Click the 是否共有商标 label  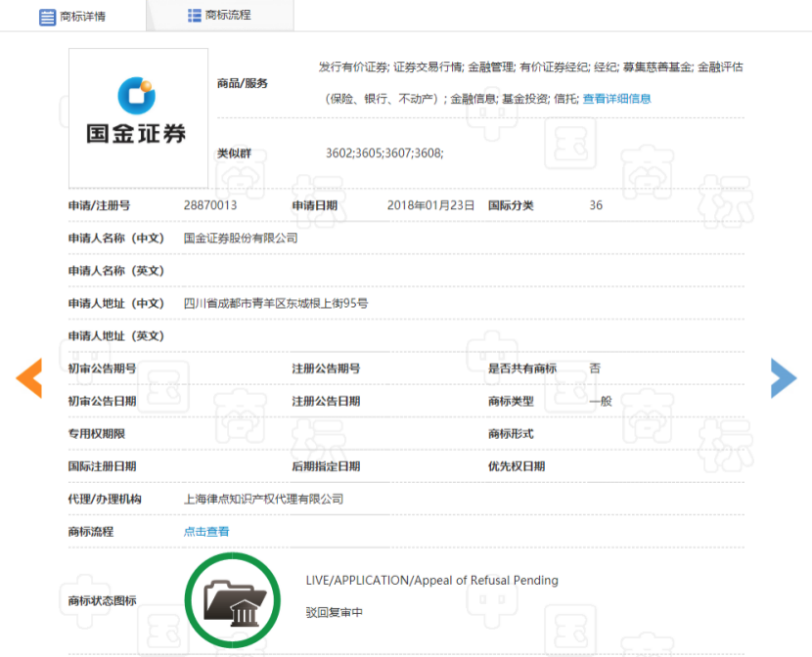coord(522,369)
